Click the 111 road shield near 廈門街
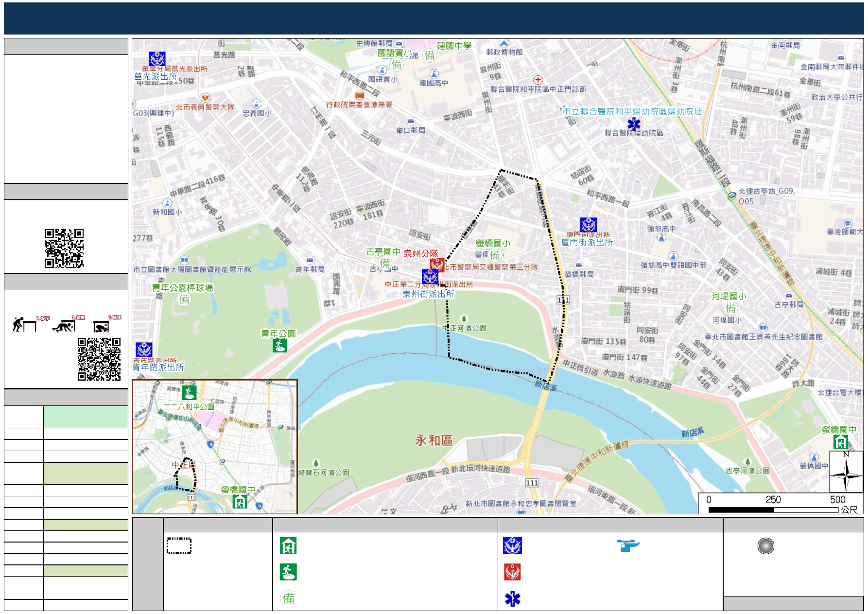 tap(563, 299)
